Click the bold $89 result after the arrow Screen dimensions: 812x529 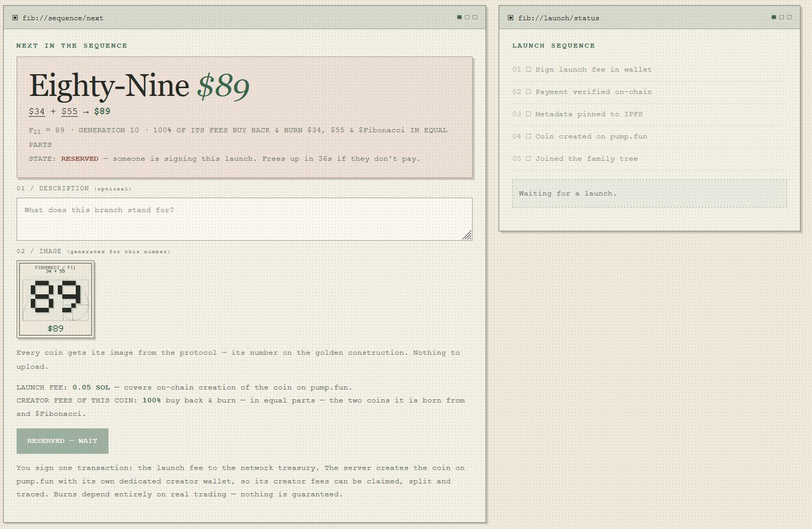coord(102,111)
